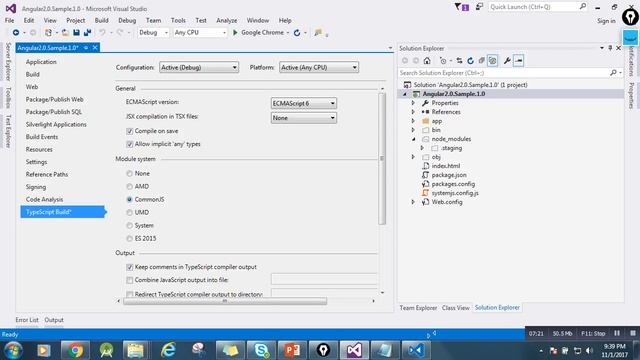Screen dimensions: 640x360
Task: Click the search magnifier in Solution Explorer
Action: pyautogui.click(x=613, y=73)
